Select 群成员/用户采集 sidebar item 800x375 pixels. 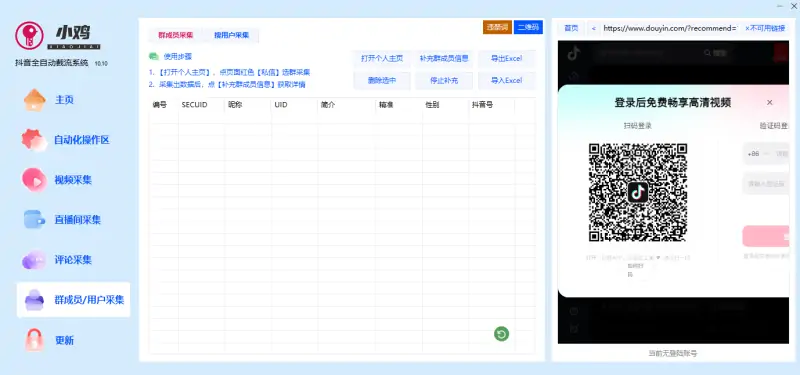coord(73,300)
